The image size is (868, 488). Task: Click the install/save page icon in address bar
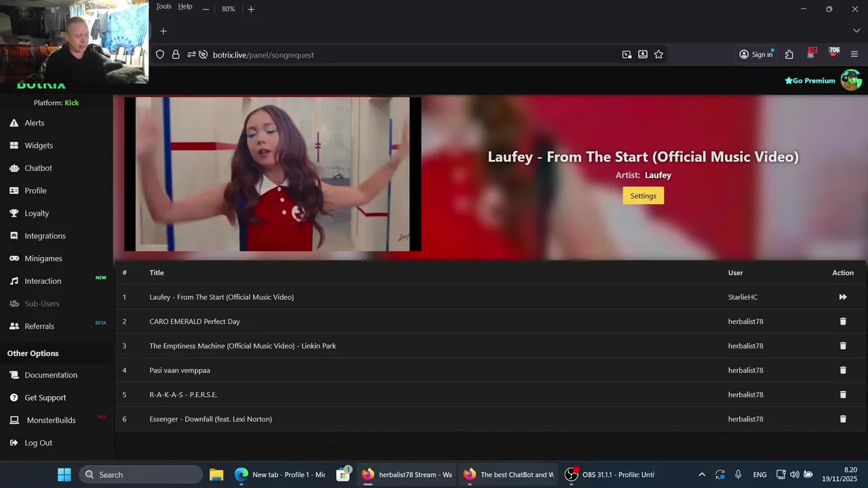pos(643,55)
